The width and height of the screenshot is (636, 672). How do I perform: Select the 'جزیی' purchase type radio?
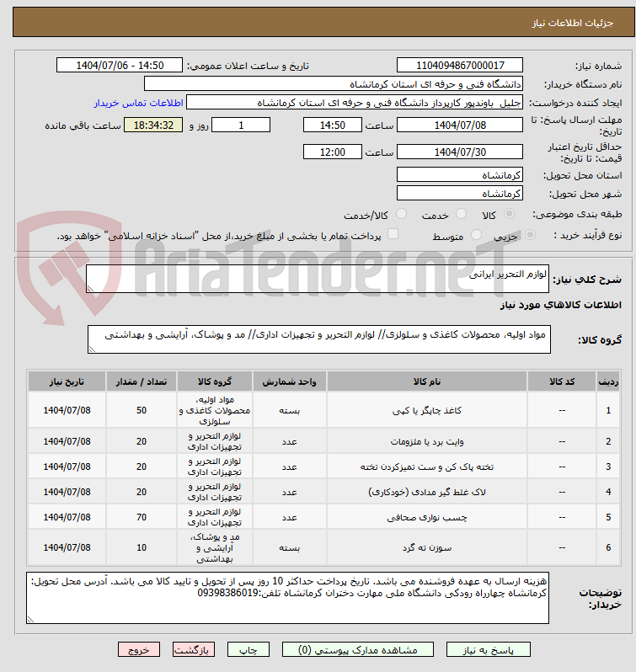(530, 234)
